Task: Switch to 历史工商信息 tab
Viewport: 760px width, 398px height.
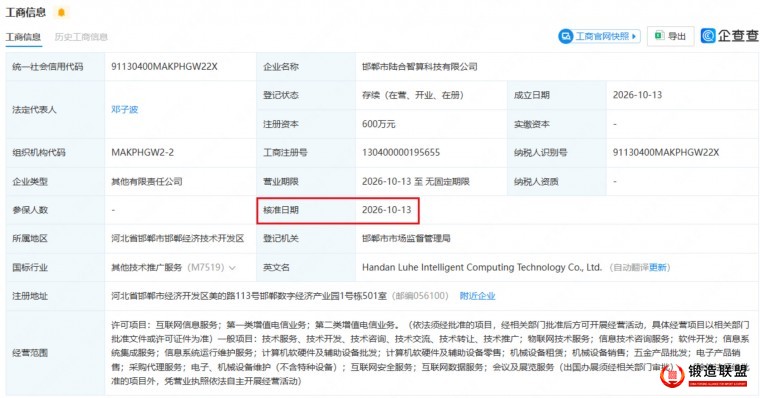Action: (x=81, y=37)
